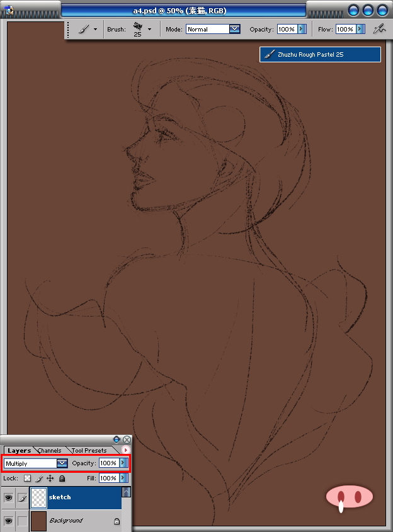393x532 pixels.
Task: Click the options bar grip handle
Action: point(68,30)
